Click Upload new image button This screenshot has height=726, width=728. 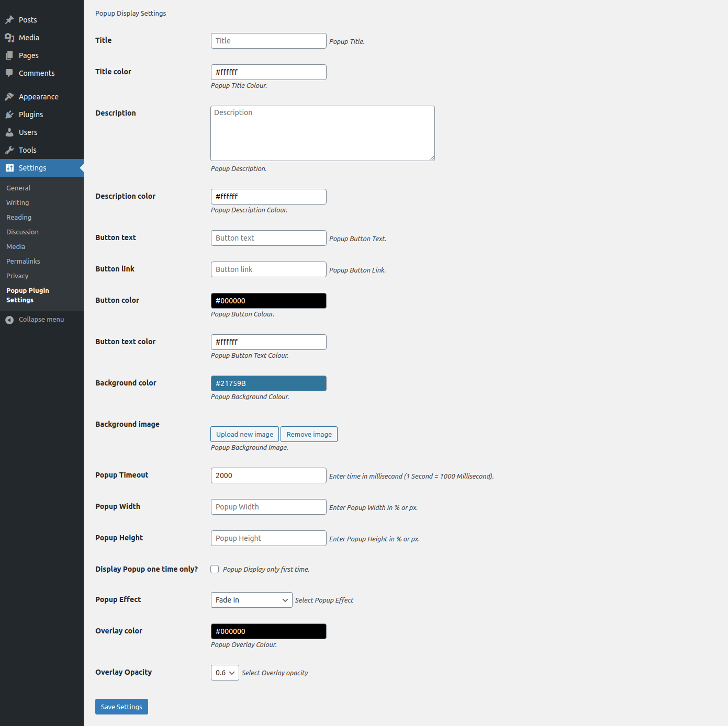(x=244, y=434)
